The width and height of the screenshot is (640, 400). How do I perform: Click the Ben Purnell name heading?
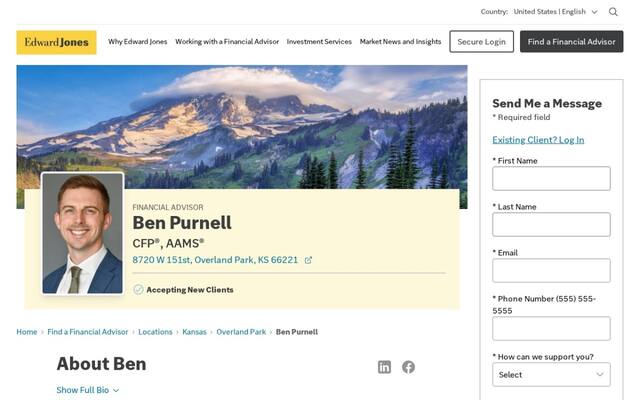[182, 223]
